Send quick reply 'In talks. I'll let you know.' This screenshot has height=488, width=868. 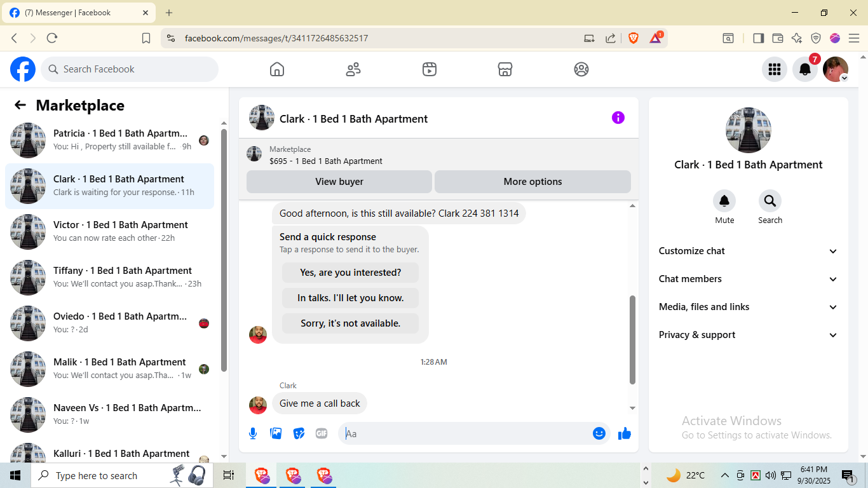351,298
